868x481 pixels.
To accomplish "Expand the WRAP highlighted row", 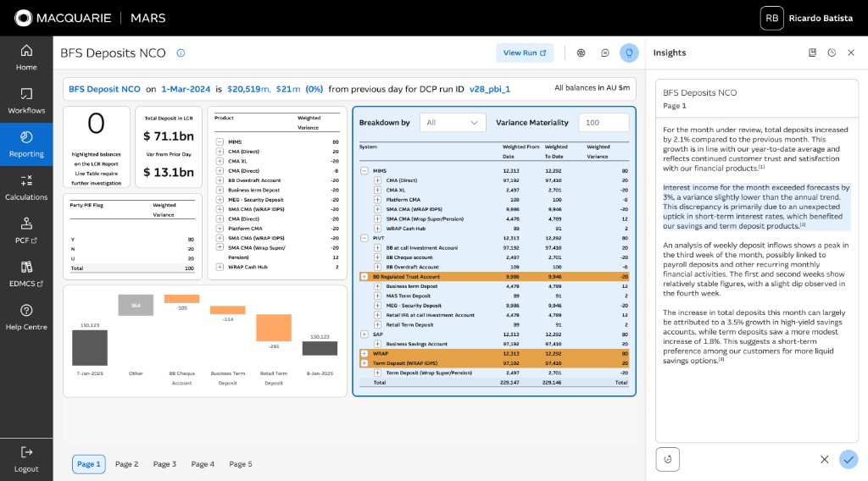I will 364,354.
